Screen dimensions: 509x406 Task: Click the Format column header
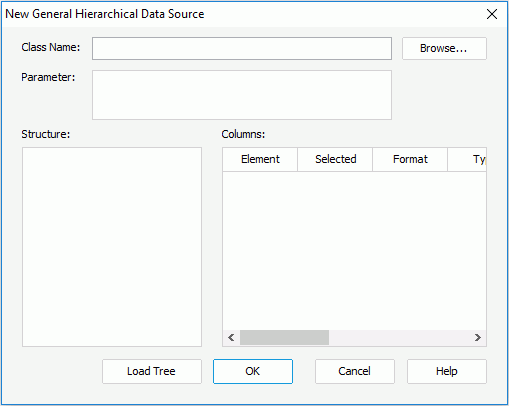tap(410, 159)
